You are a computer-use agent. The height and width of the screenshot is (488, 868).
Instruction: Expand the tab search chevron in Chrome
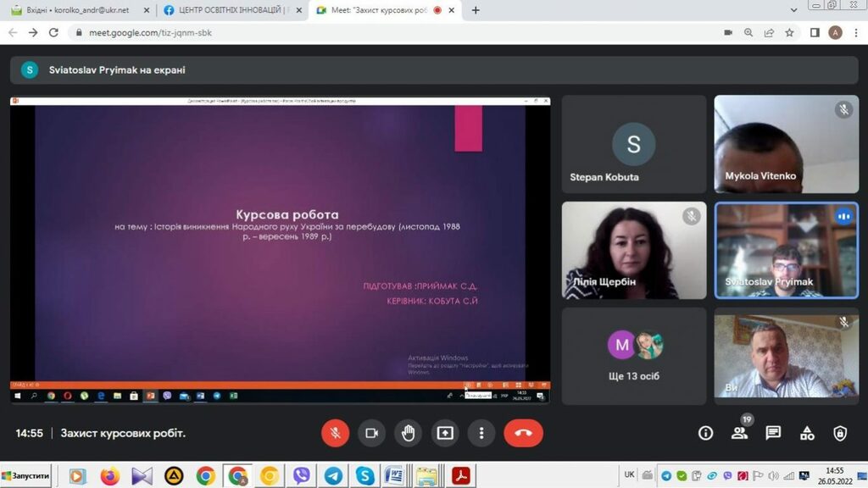tap(793, 10)
